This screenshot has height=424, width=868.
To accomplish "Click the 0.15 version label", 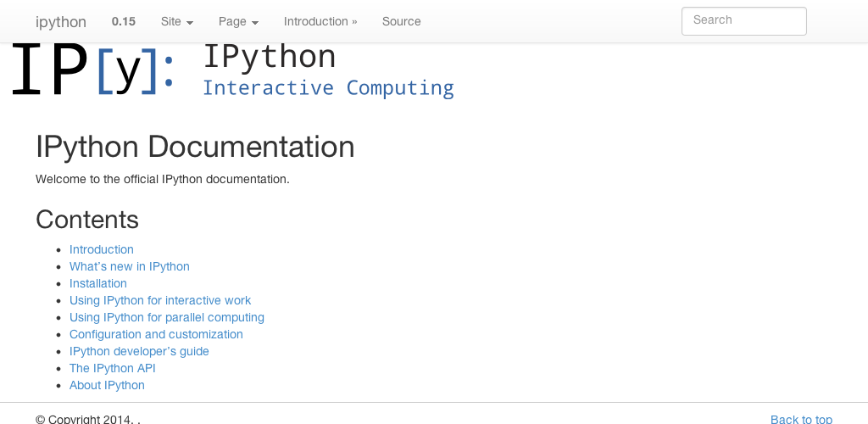I will tap(124, 21).
